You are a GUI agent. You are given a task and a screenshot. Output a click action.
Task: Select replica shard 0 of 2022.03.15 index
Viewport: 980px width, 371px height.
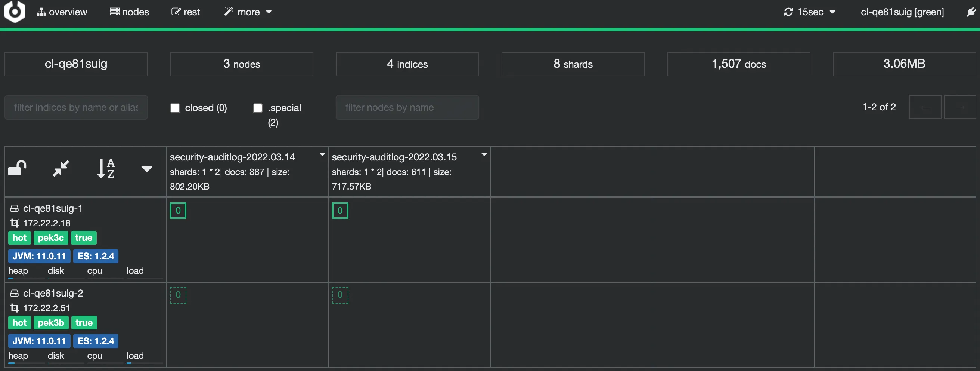point(340,295)
